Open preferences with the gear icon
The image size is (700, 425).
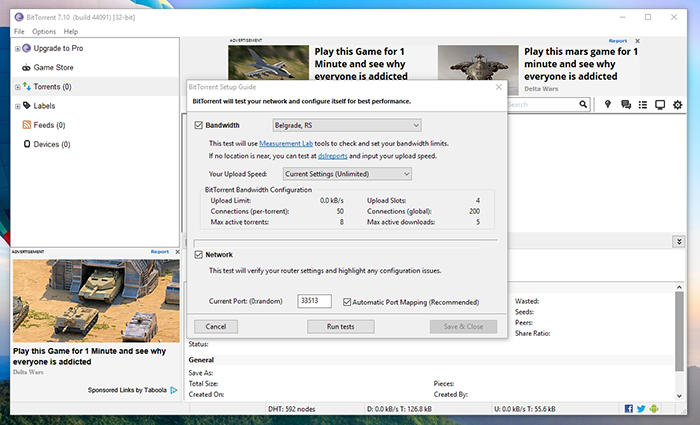[677, 104]
